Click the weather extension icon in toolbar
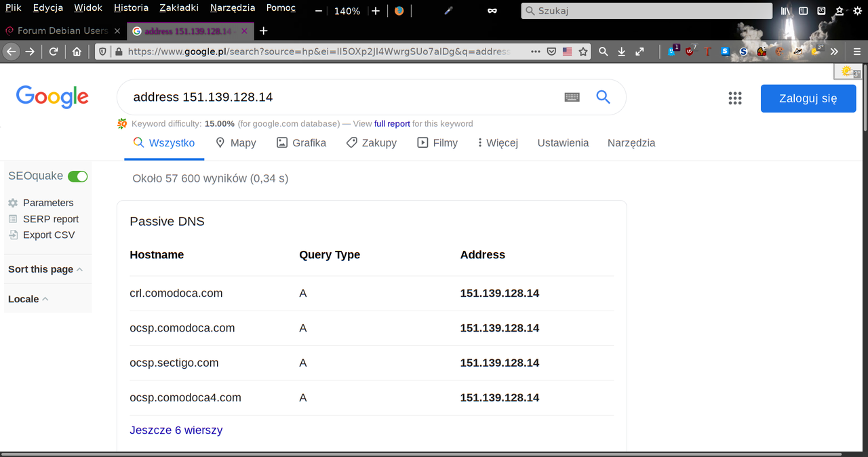 point(816,51)
